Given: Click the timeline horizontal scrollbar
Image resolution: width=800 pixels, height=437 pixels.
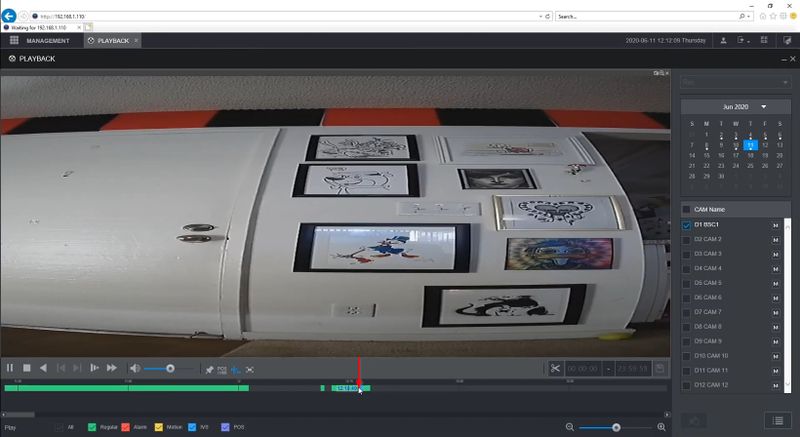Looking at the screenshot, I should coord(18,415).
